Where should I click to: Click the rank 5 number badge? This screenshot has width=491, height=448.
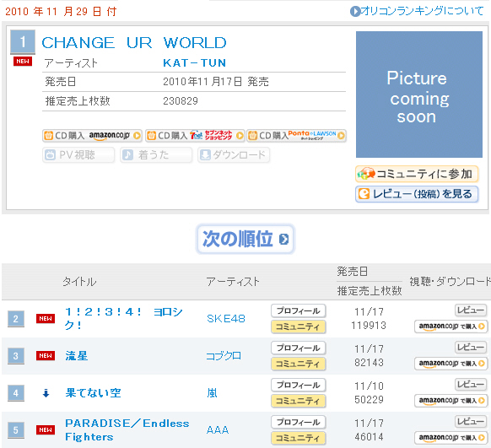tap(16, 430)
